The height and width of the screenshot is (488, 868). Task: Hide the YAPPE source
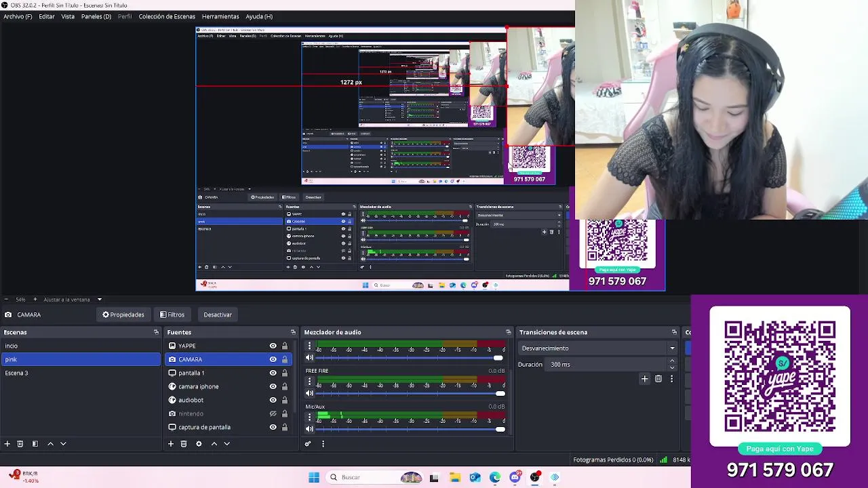pos(273,346)
